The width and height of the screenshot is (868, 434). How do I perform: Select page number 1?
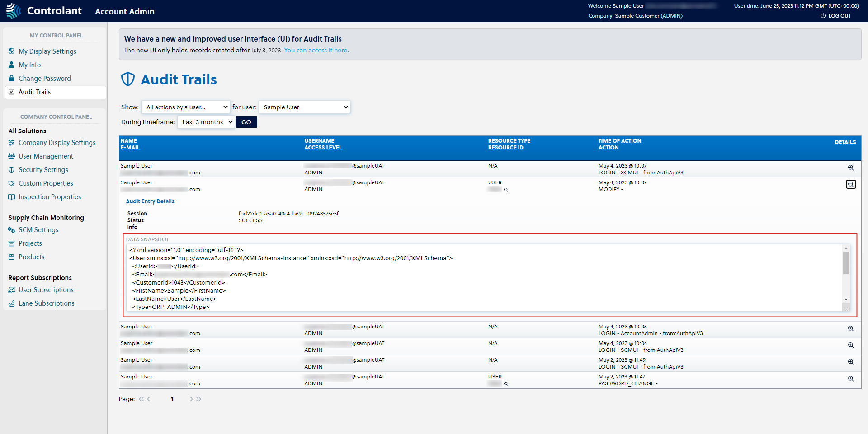tap(172, 399)
